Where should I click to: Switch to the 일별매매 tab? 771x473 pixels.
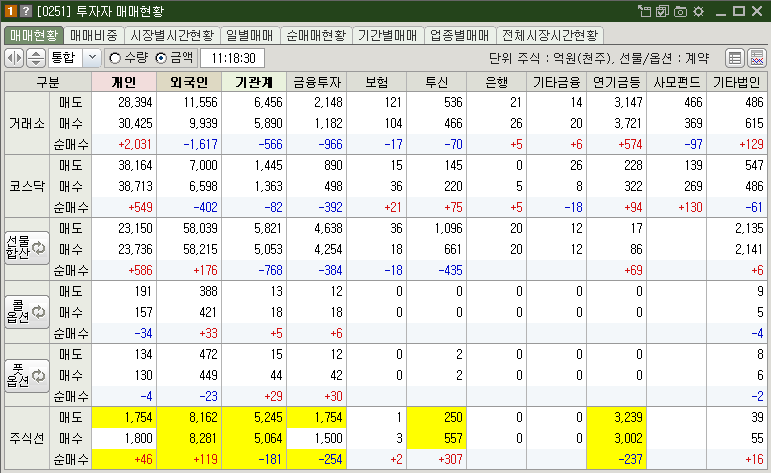250,35
